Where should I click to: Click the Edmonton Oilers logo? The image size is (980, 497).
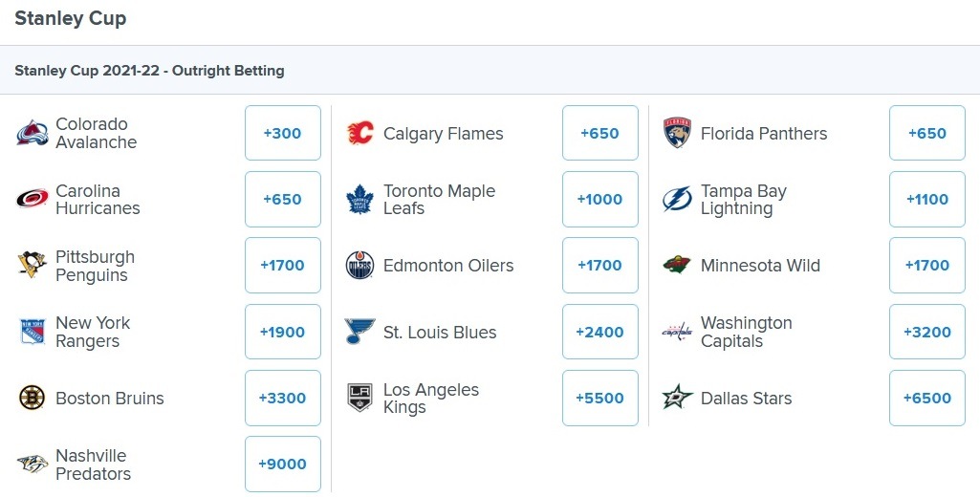(360, 265)
